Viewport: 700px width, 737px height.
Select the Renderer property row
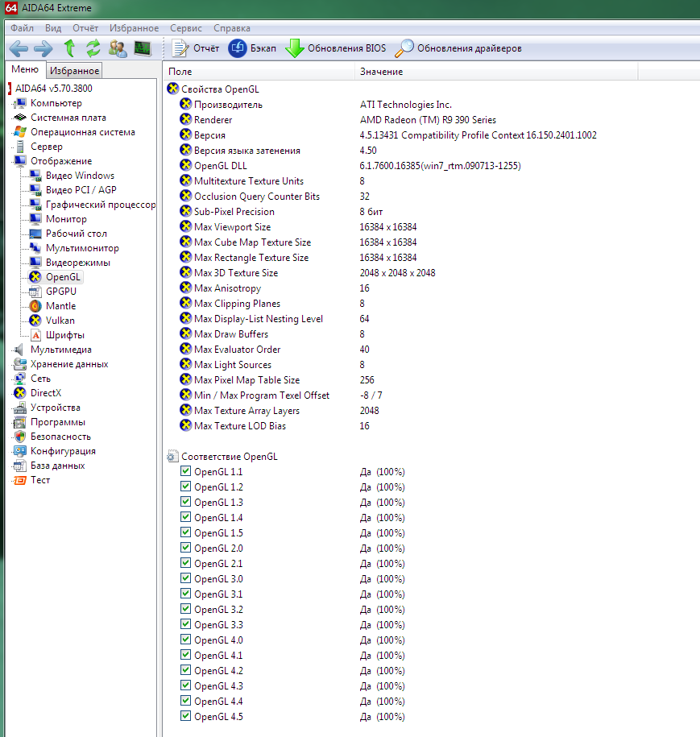coord(338,120)
